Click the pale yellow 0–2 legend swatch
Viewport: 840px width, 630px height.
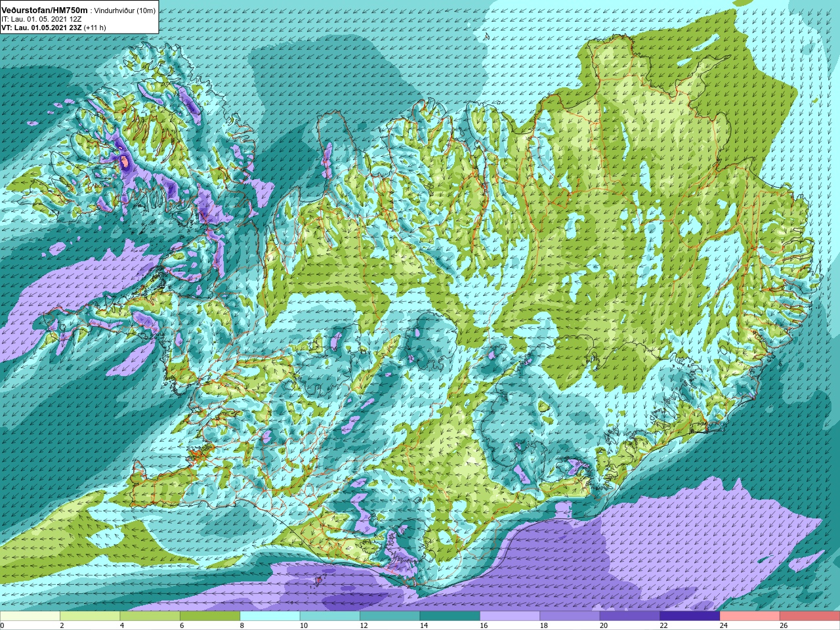pyautogui.click(x=30, y=616)
